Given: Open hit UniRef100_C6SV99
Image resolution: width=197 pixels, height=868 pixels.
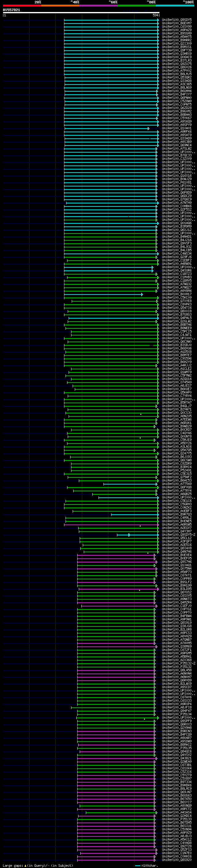Looking at the screenshot, I should (x=177, y=26).
